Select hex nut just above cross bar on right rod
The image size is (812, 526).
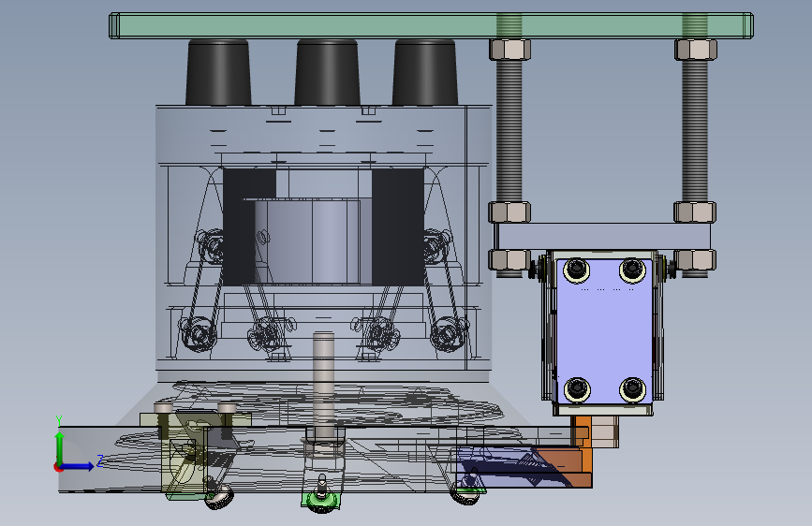695,212
